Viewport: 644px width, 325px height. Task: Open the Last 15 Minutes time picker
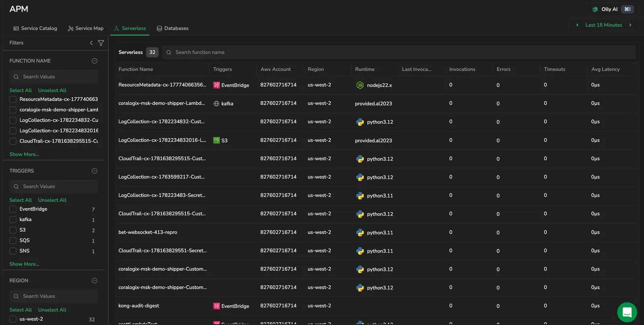pyautogui.click(x=603, y=25)
